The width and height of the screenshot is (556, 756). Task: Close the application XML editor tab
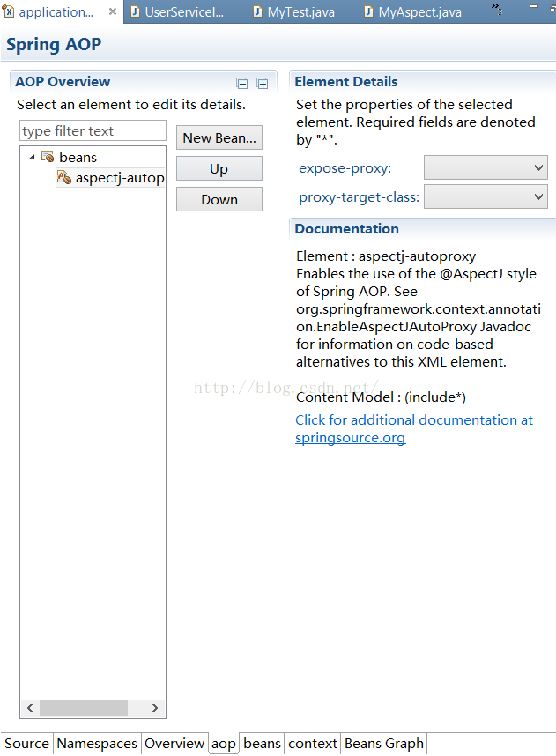(113, 11)
